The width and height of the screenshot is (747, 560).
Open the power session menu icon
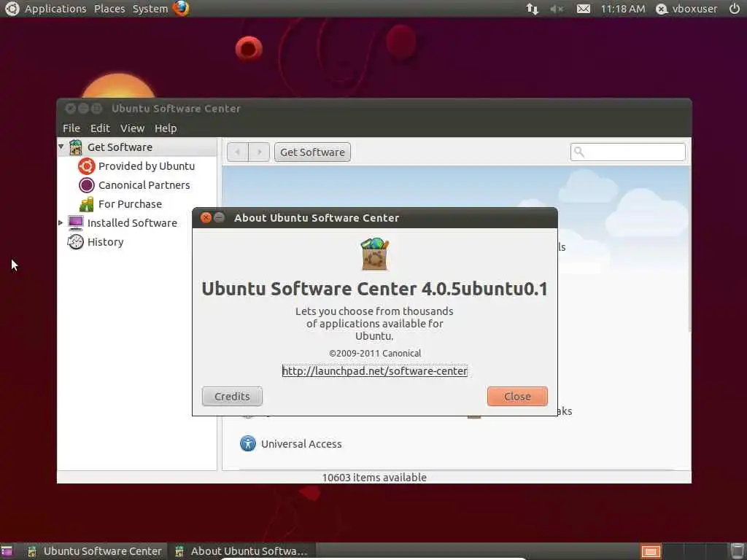coord(735,8)
